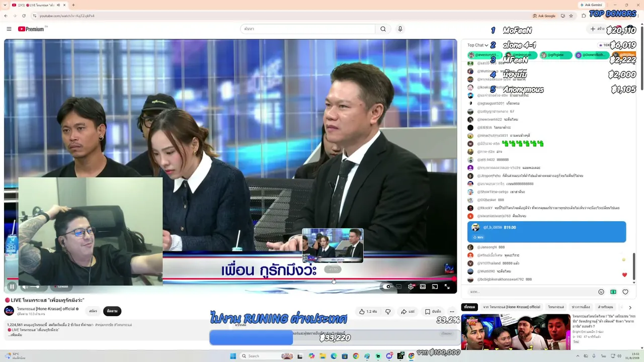The image size is (644, 362).
Task: Open @V10Thailand chat user name
Action: point(489,263)
